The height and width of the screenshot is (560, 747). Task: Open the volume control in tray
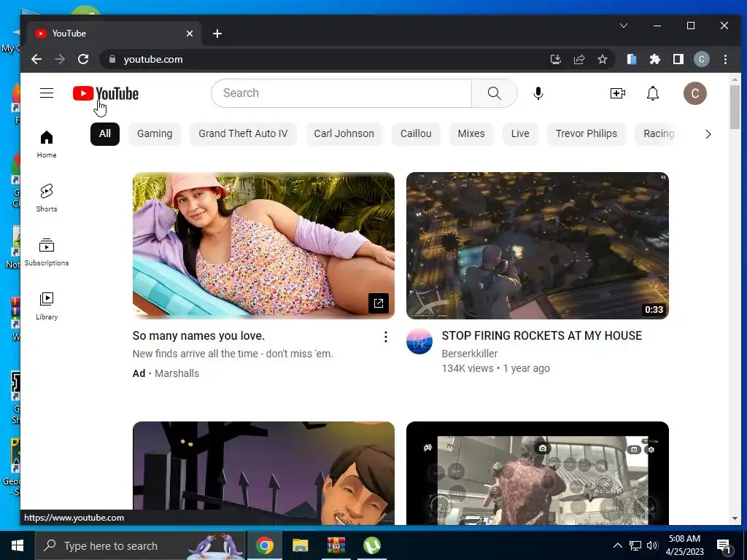(x=652, y=545)
